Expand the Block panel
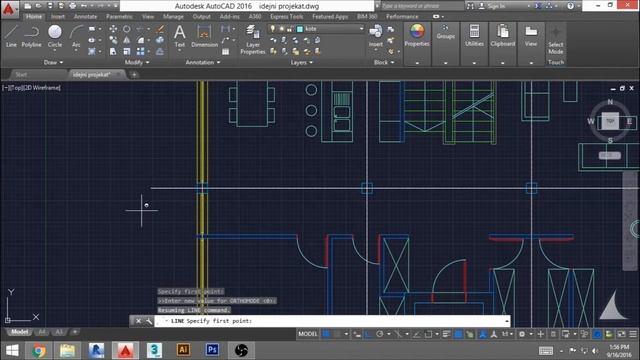Image resolution: width=640 pixels, height=360 pixels. [384, 62]
